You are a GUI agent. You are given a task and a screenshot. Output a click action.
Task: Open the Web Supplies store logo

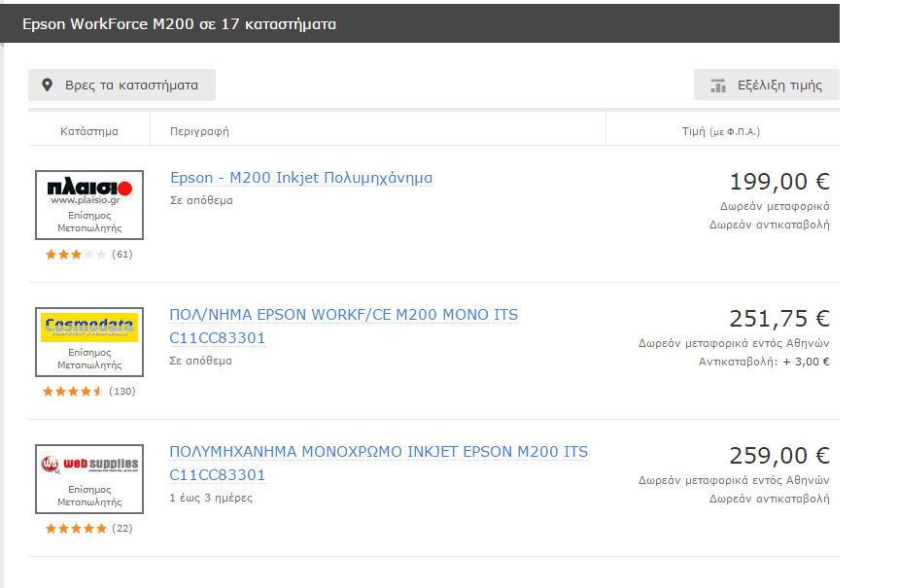coord(89,478)
